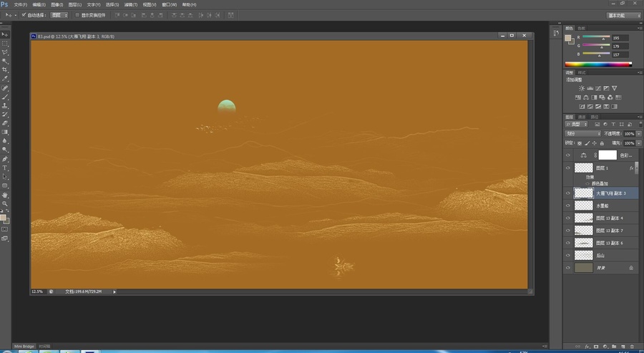Screen dimensions: 644x353
Task: Select the Rectangular Marquee tool
Action: (x=5, y=44)
